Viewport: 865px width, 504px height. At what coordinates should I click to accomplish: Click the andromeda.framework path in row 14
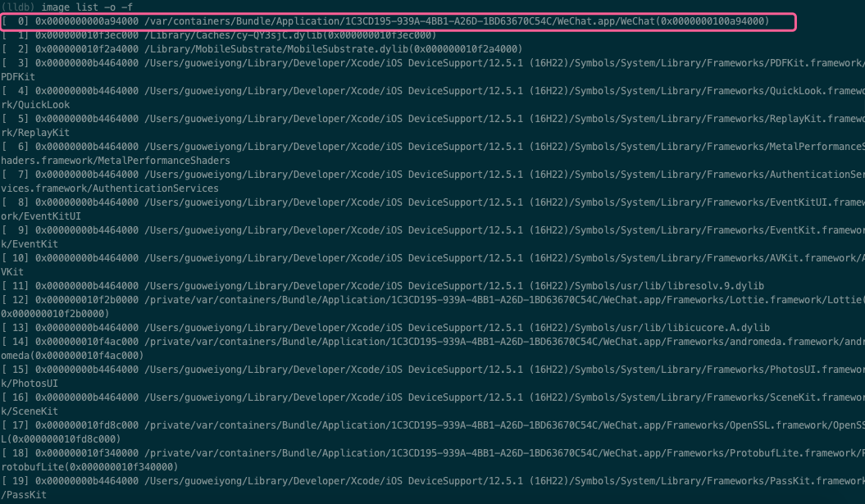[x=505, y=342]
